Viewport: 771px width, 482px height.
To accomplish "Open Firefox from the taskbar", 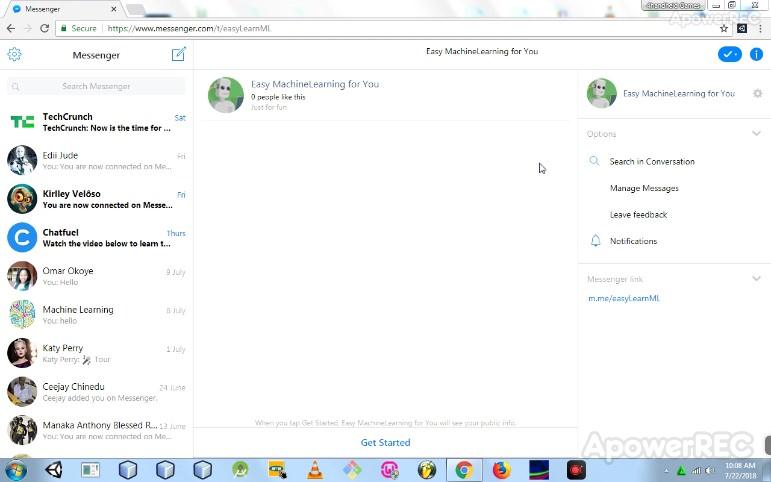I will [x=502, y=470].
